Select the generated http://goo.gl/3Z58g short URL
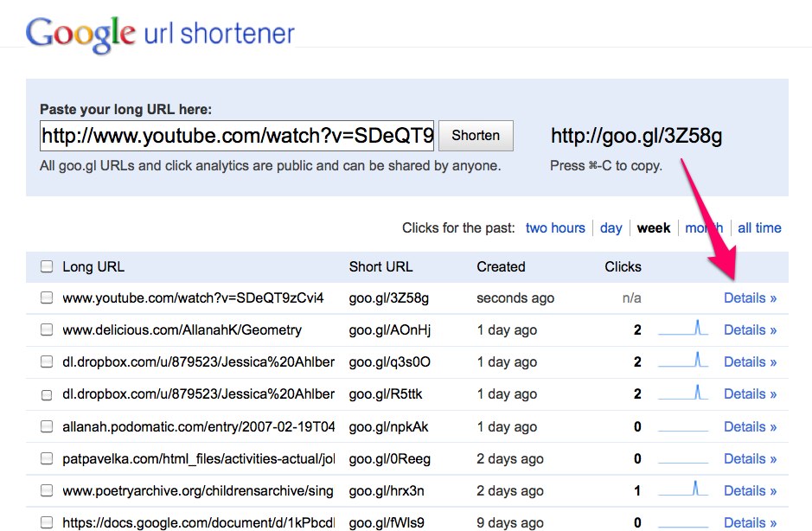Image resolution: width=812 pixels, height=531 pixels. click(x=636, y=136)
